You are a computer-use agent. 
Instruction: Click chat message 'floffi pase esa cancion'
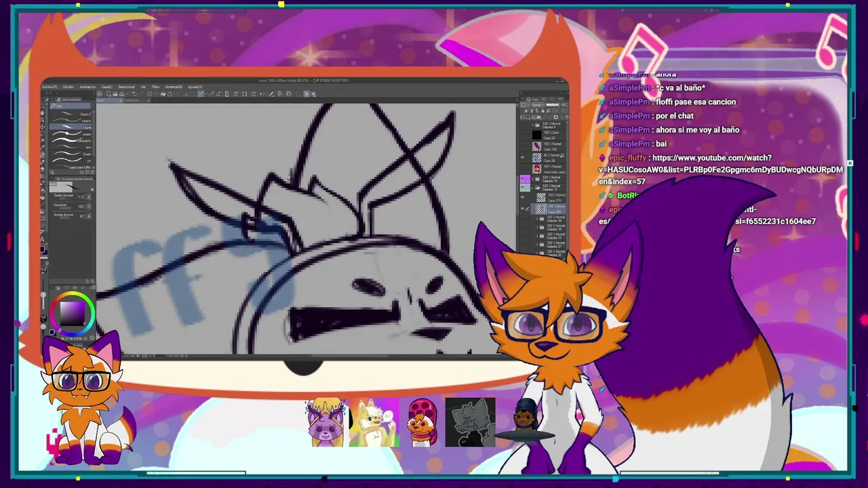pyautogui.click(x=696, y=102)
